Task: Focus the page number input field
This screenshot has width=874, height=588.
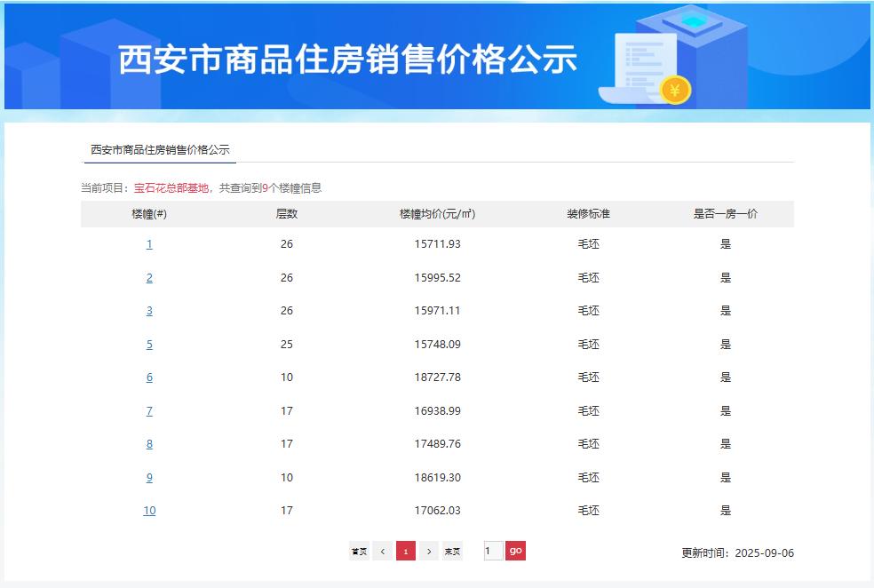Action: [x=493, y=552]
